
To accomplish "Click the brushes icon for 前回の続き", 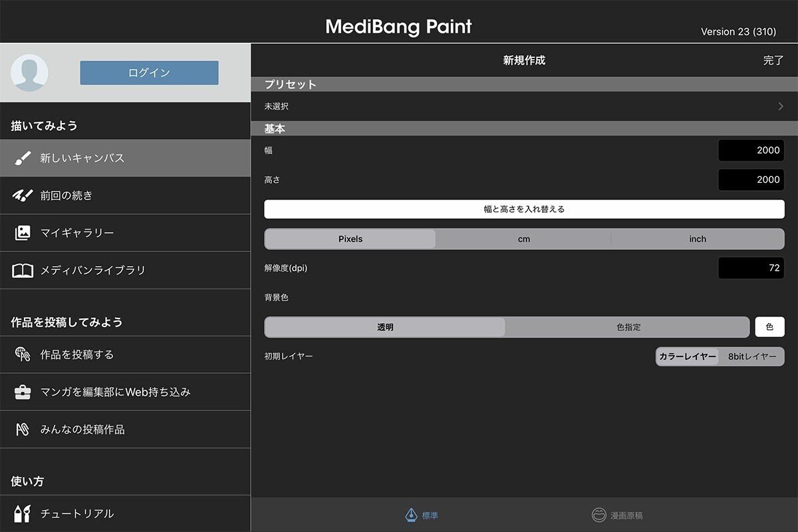I will point(23,196).
